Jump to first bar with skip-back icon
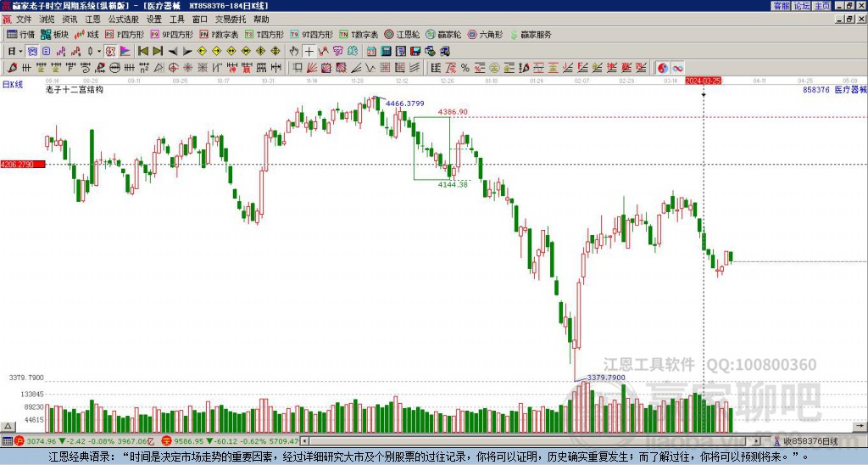 tap(143, 52)
